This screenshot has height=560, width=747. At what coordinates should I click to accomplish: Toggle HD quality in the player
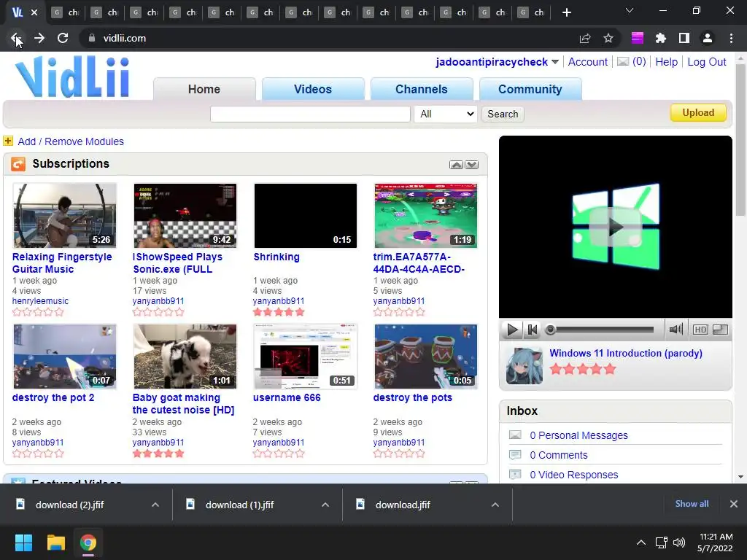(x=700, y=330)
